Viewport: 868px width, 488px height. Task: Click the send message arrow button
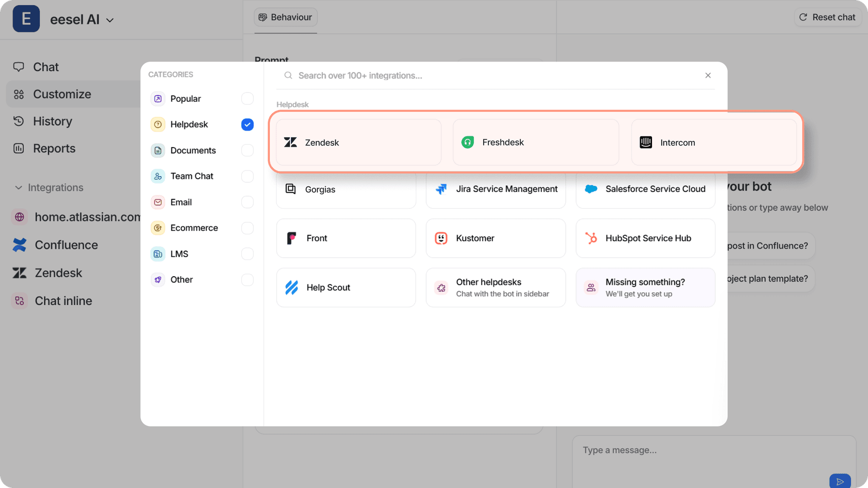pyautogui.click(x=840, y=481)
